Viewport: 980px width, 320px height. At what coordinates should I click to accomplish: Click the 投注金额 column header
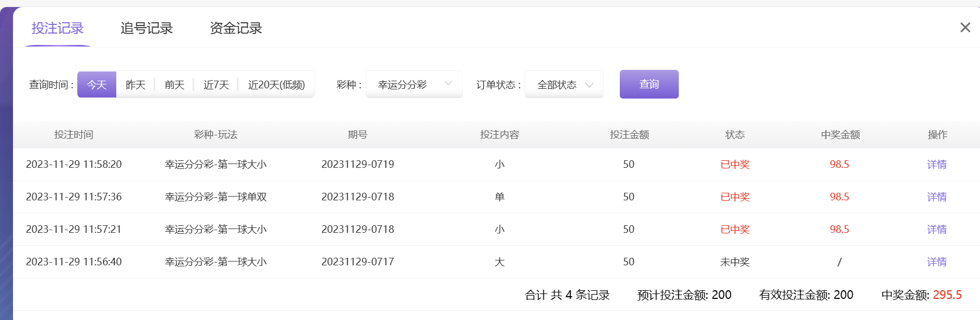[629, 135]
